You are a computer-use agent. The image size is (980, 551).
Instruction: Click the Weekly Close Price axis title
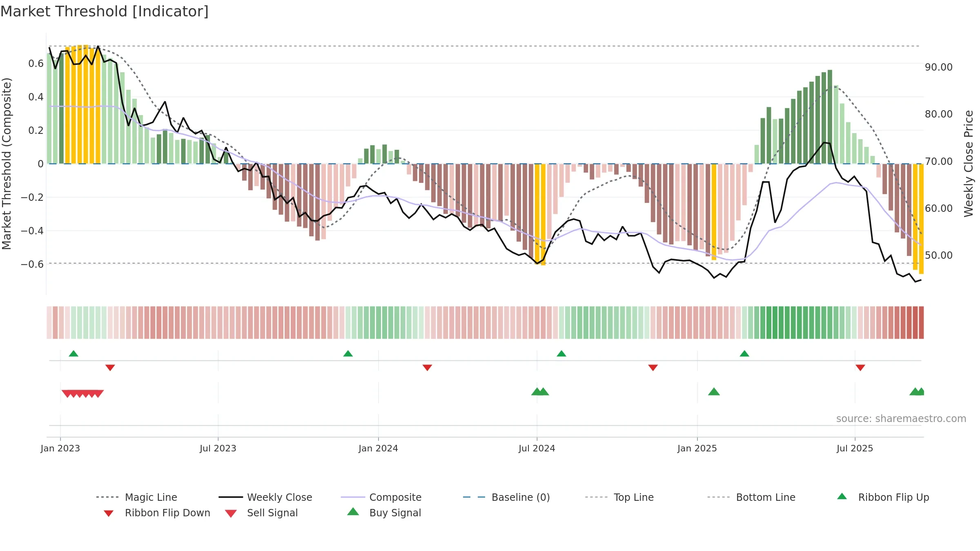coord(969,163)
